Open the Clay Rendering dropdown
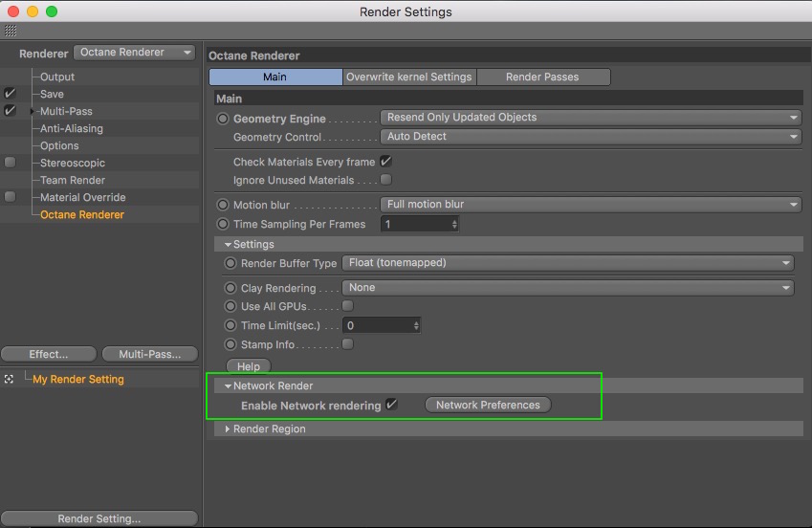The image size is (812, 528). point(567,288)
